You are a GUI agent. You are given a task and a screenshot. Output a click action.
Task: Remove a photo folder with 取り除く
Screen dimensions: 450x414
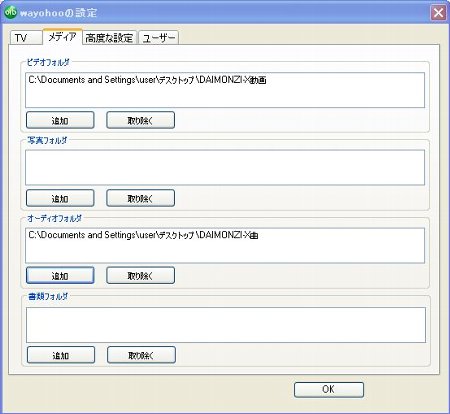click(140, 198)
